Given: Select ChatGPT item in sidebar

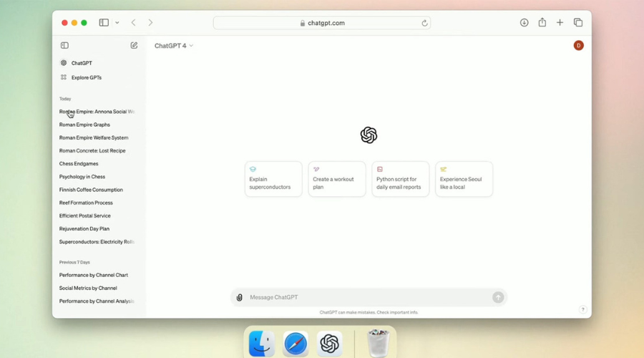Looking at the screenshot, I should pyautogui.click(x=81, y=63).
